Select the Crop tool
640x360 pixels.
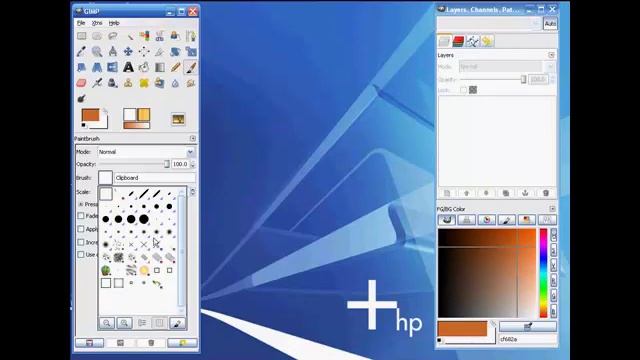coord(160,51)
